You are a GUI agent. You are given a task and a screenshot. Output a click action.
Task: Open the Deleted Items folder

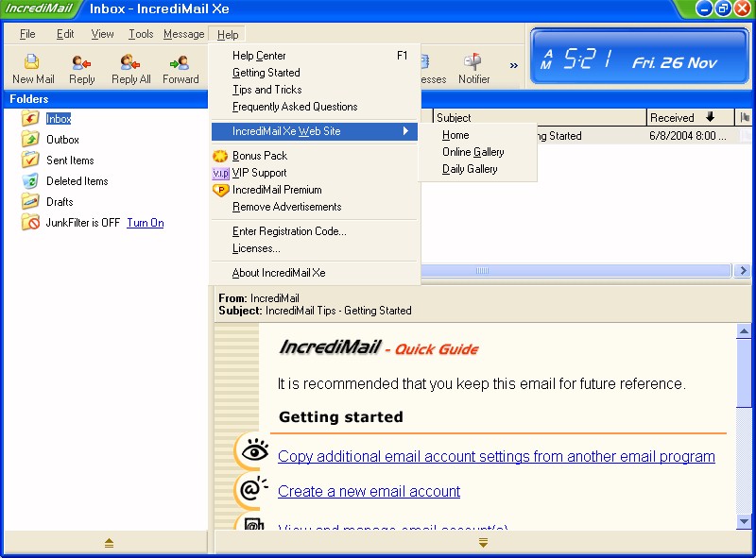[77, 181]
